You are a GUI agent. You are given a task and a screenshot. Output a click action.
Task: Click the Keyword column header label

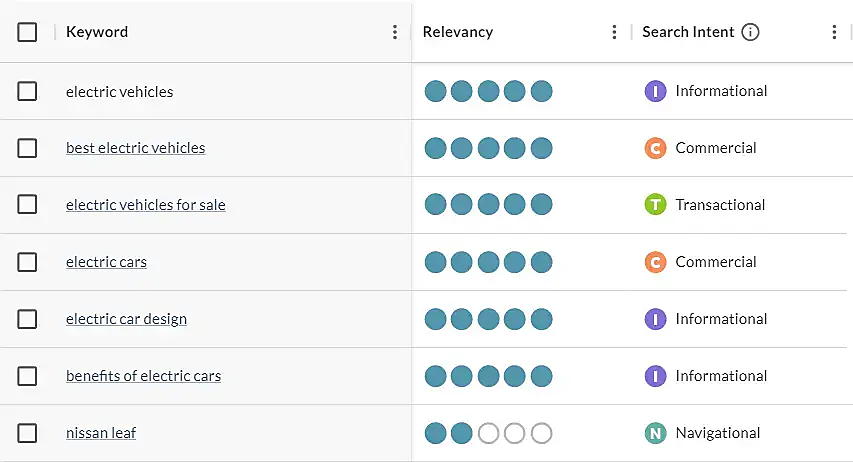click(x=97, y=32)
